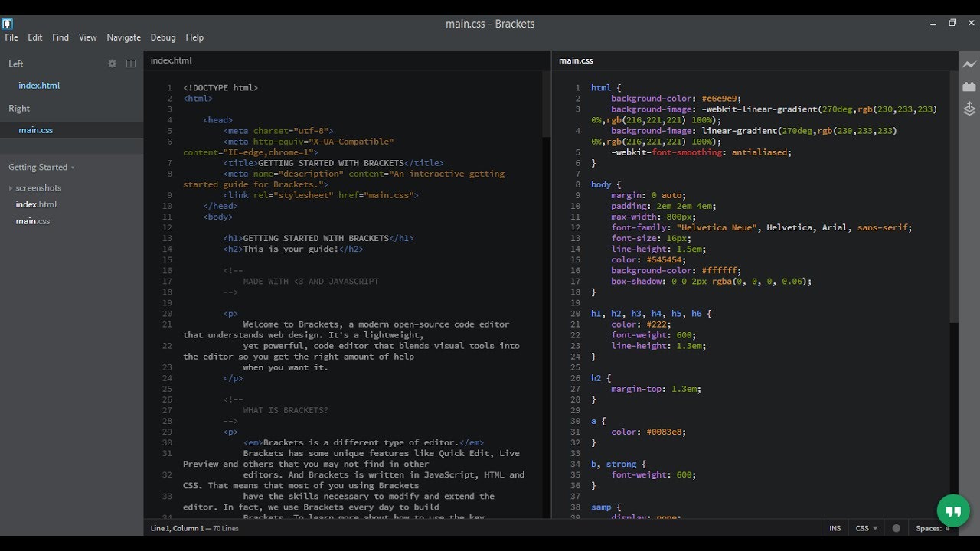This screenshot has height=551, width=980.
Task: Open the Find menu
Action: pos(60,37)
